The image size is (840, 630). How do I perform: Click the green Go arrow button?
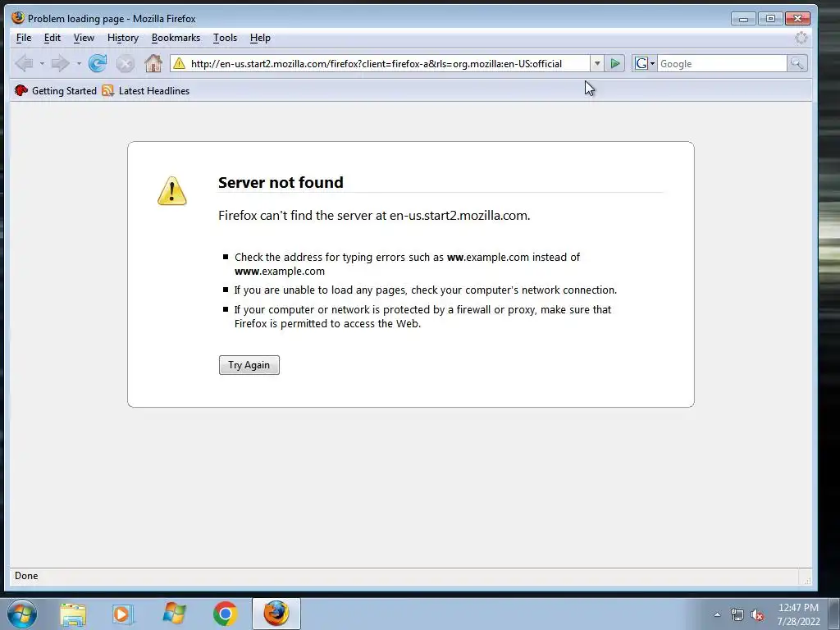pyautogui.click(x=615, y=64)
